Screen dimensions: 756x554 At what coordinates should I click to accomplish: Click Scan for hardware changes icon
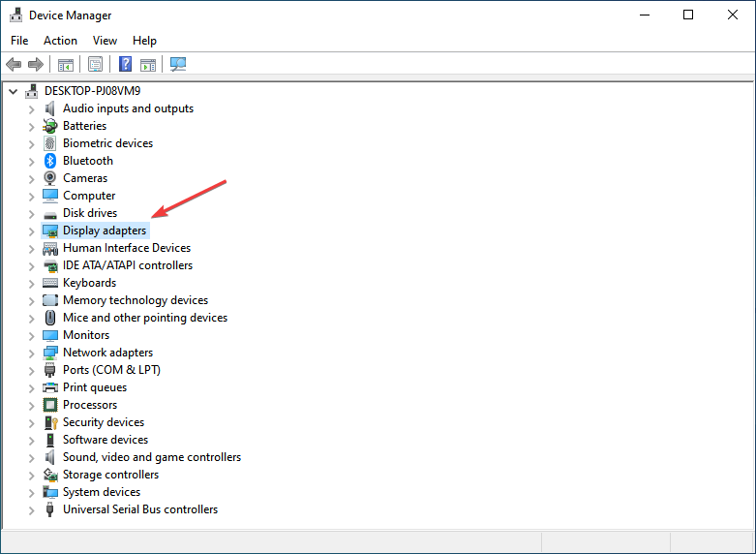178,64
